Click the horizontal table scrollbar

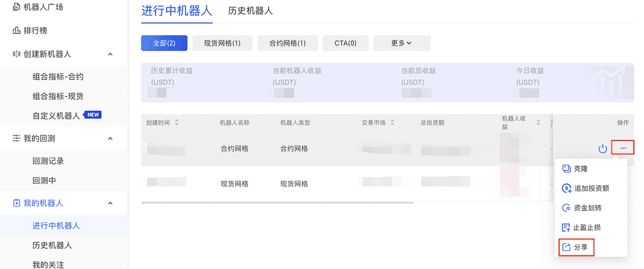(277, 203)
